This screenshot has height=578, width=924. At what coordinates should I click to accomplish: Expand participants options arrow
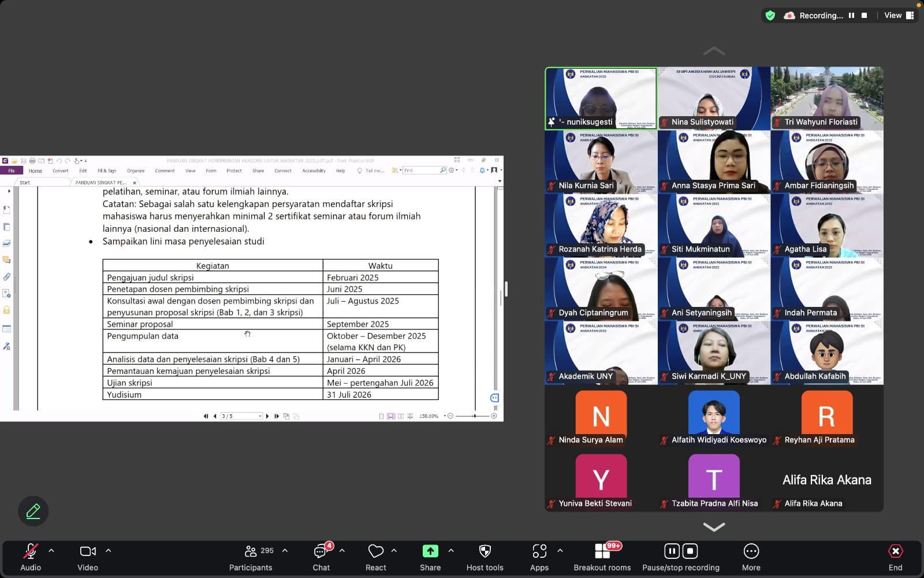click(285, 551)
